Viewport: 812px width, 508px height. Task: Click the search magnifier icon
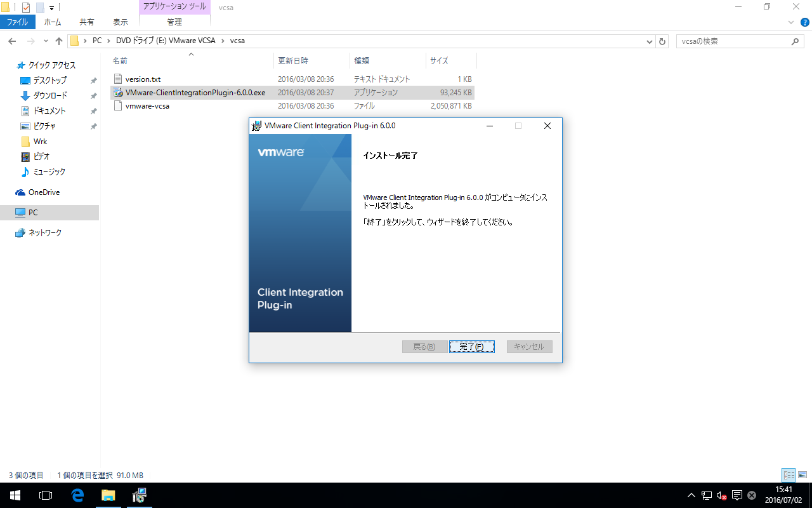coord(796,41)
